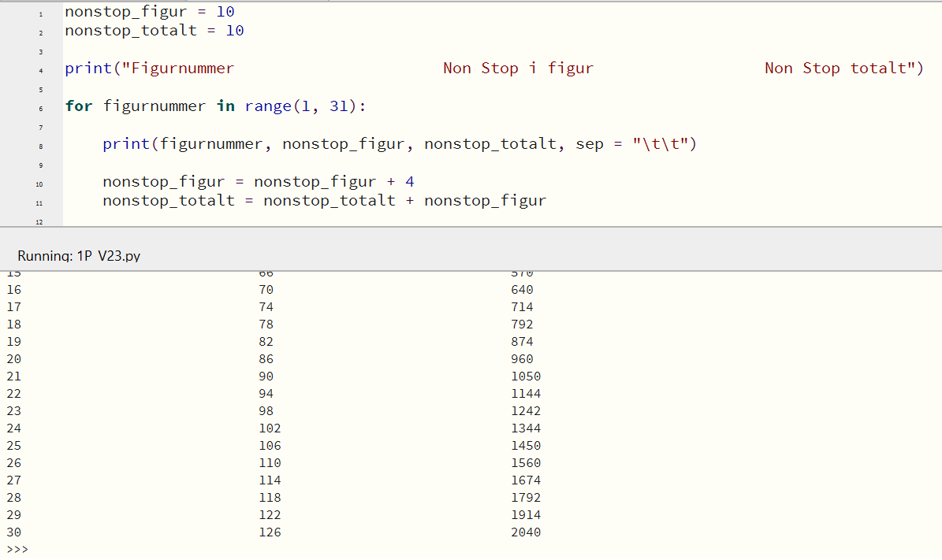Click the "Running: 1P V23.py" shell tab label

click(x=79, y=256)
